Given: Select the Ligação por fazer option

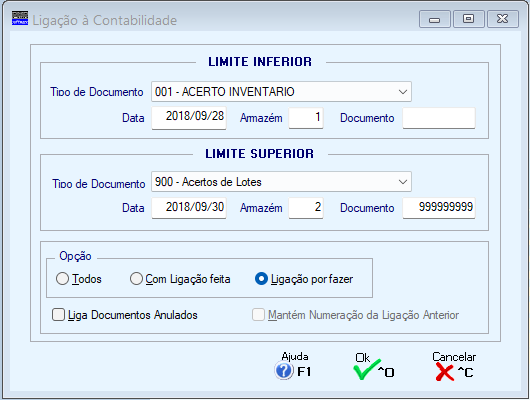Looking at the screenshot, I should click(261, 279).
